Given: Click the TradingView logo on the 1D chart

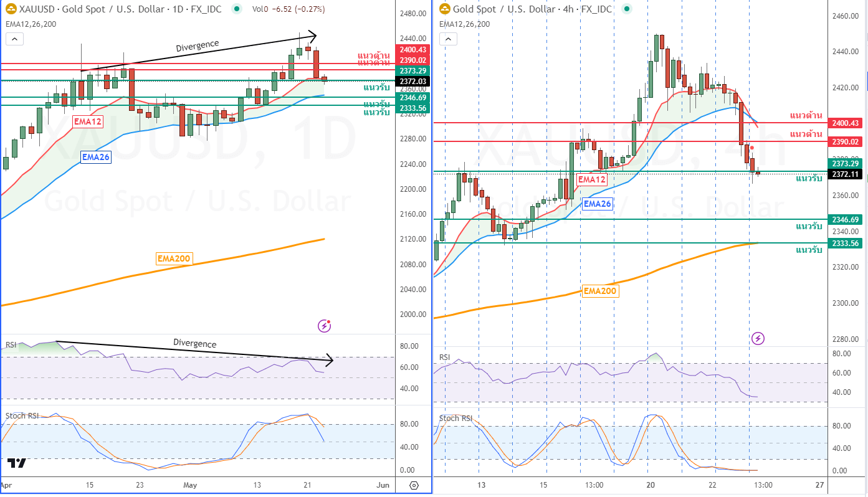Looking at the screenshot, I should click(17, 463).
